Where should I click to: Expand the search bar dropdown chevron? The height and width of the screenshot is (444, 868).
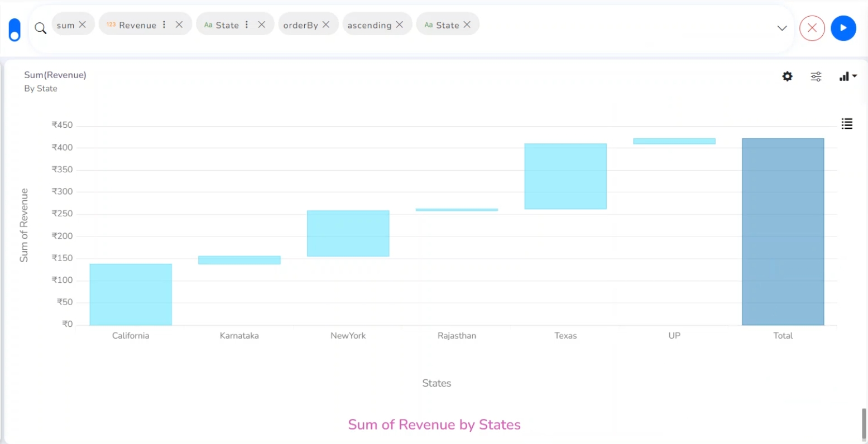[x=782, y=28]
